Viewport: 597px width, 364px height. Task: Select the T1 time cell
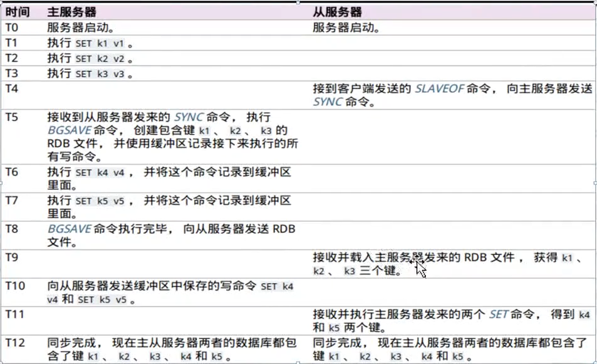(11, 43)
